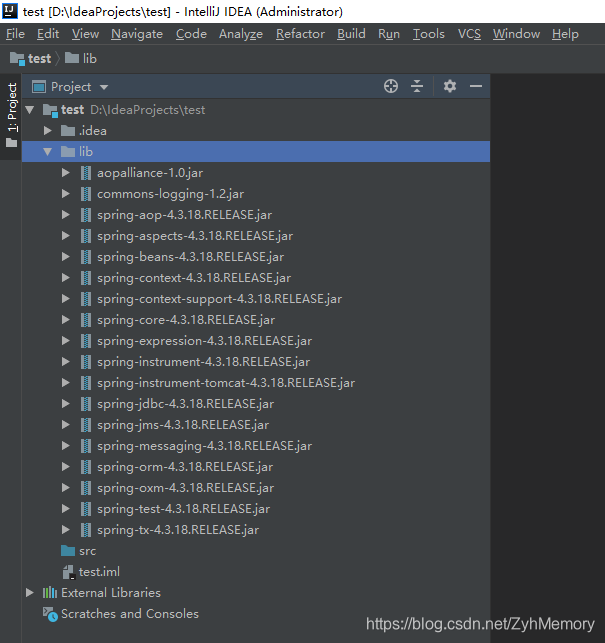The image size is (605, 643).
Task: Click the folder icon under the 1: Project tab
Action: tap(11, 143)
